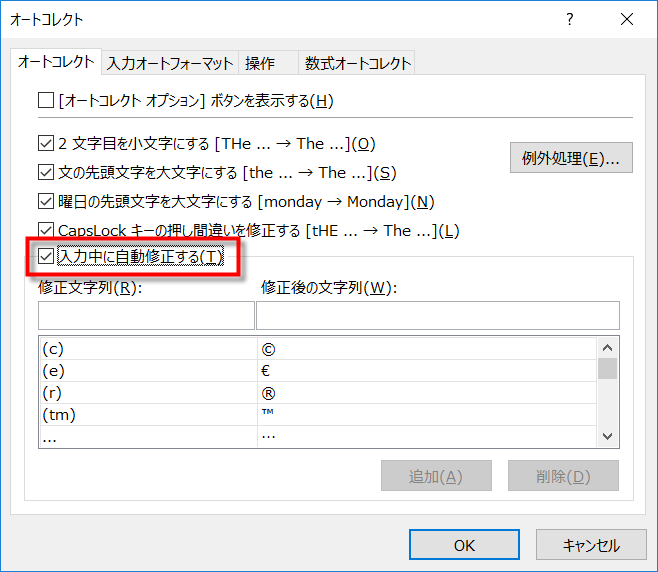Uncheck 2 文字目を小文字にする option
The width and height of the screenshot is (658, 572).
[x=45, y=144]
